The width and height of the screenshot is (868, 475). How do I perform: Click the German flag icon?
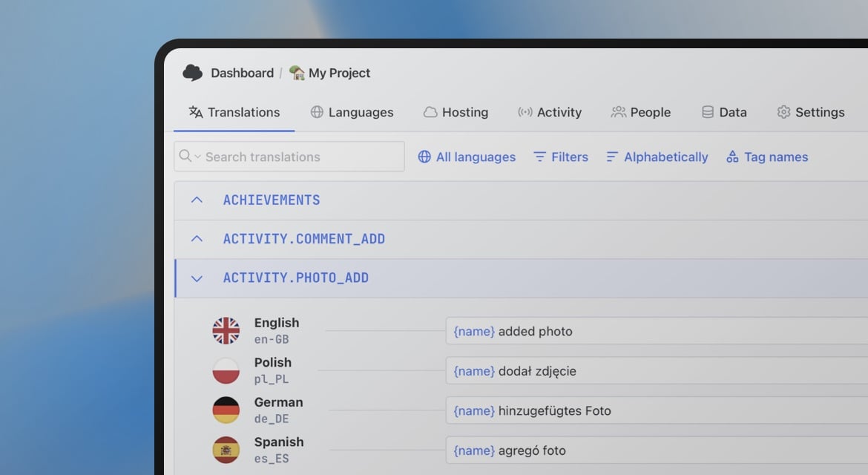click(x=226, y=410)
